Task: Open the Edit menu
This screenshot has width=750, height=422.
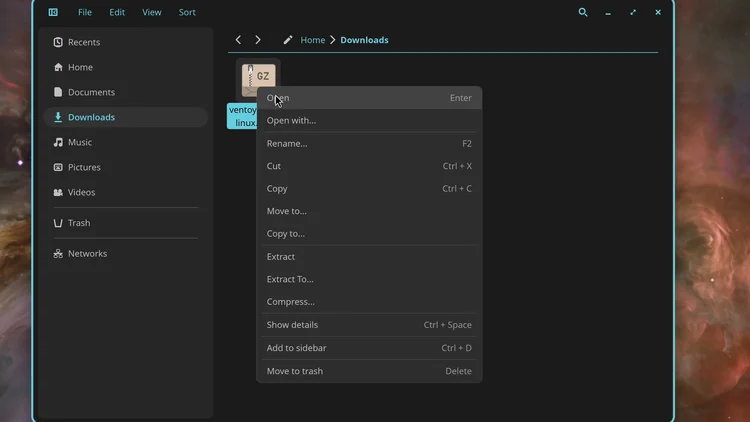Action: [x=117, y=12]
